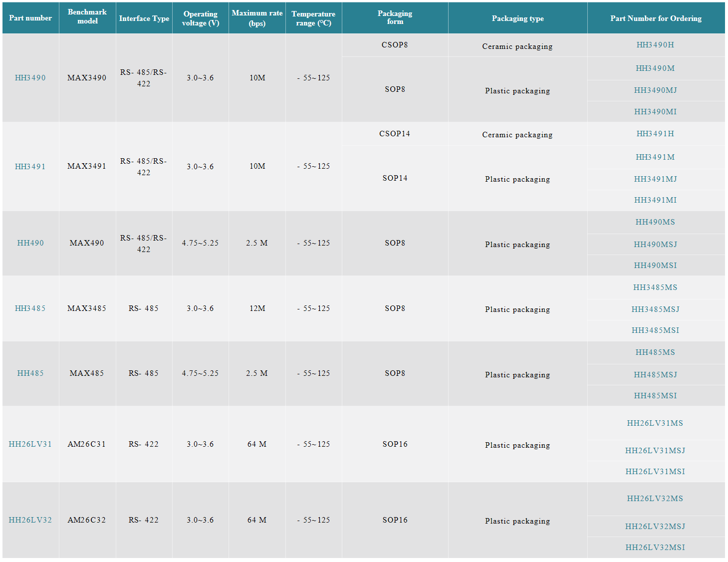Click ordering link HH485MSJ
This screenshot has height=562, width=728.
click(655, 375)
